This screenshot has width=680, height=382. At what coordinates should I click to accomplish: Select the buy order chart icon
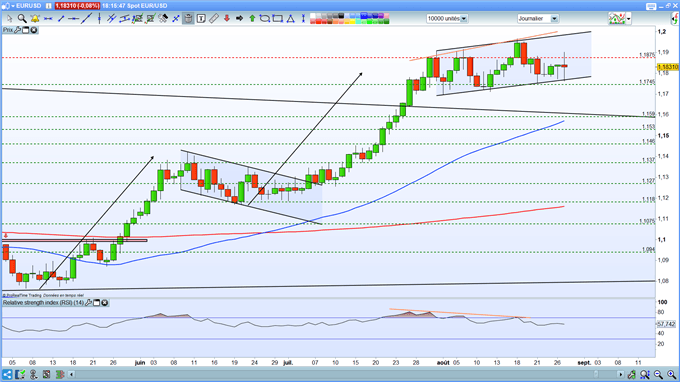coord(137,19)
